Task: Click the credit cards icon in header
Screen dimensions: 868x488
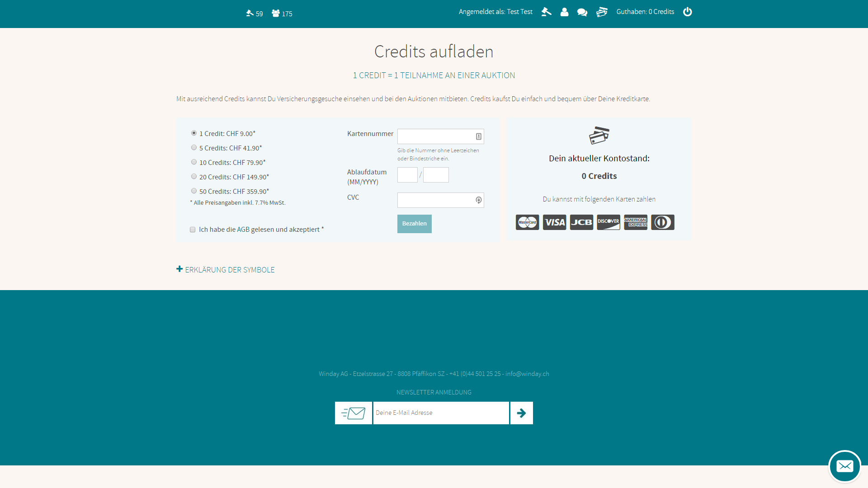Action: pos(602,12)
